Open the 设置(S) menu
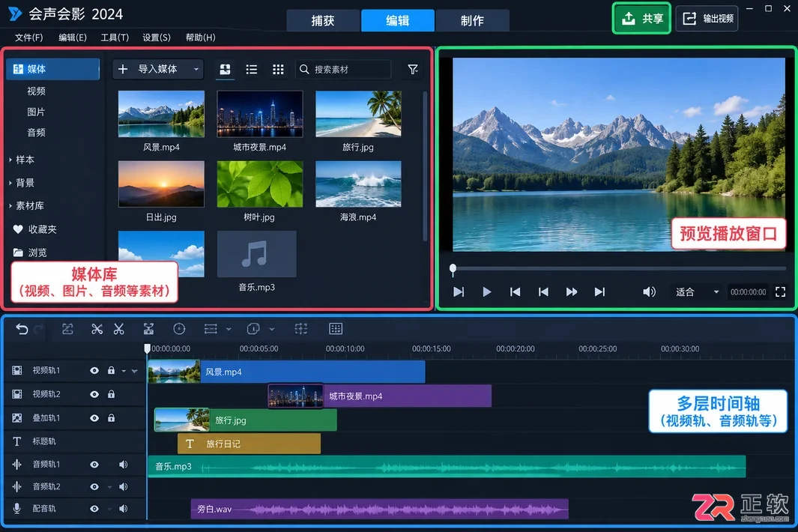Screen dimensions: 798x532 157,37
